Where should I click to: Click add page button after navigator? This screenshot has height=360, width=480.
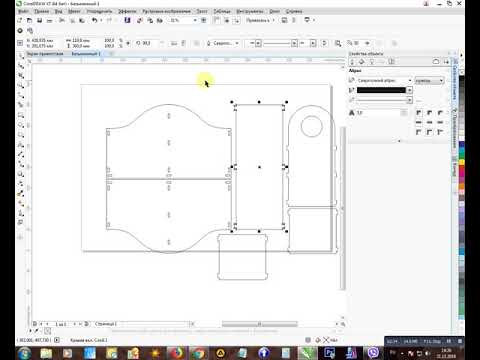87,324
